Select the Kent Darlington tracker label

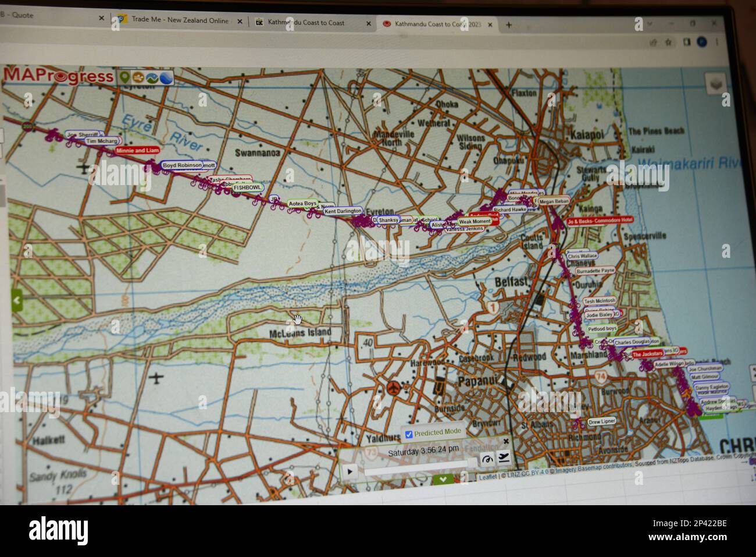pos(343,211)
